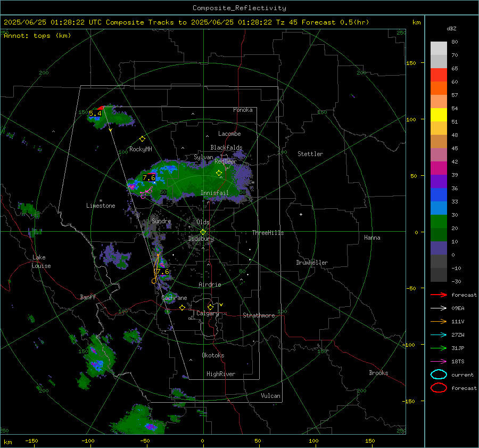Click the 7.6 top label above Cochrane

pyautogui.click(x=162, y=272)
